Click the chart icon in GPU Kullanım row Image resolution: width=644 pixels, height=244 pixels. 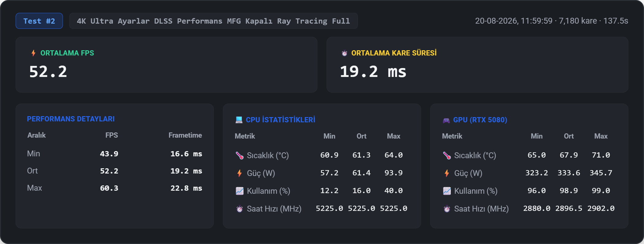tap(447, 191)
